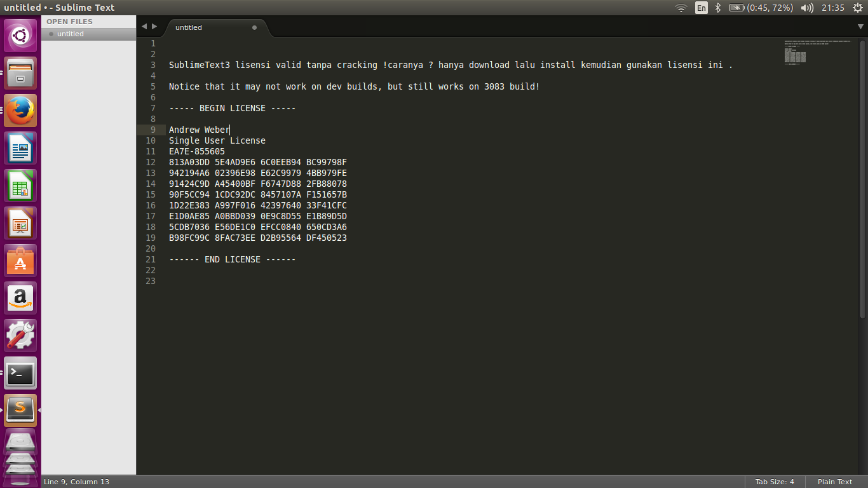This screenshot has width=868, height=488.
Task: Open the En keyboard layout indicator
Action: coord(701,8)
